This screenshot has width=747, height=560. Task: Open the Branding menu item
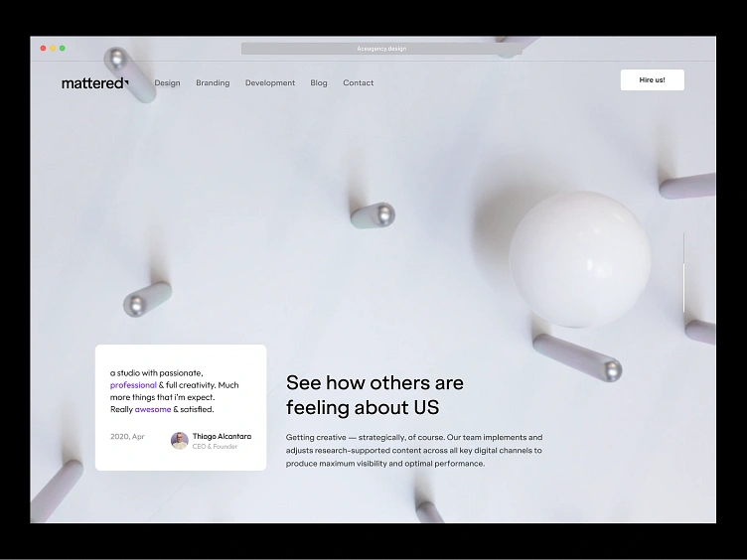coord(213,82)
